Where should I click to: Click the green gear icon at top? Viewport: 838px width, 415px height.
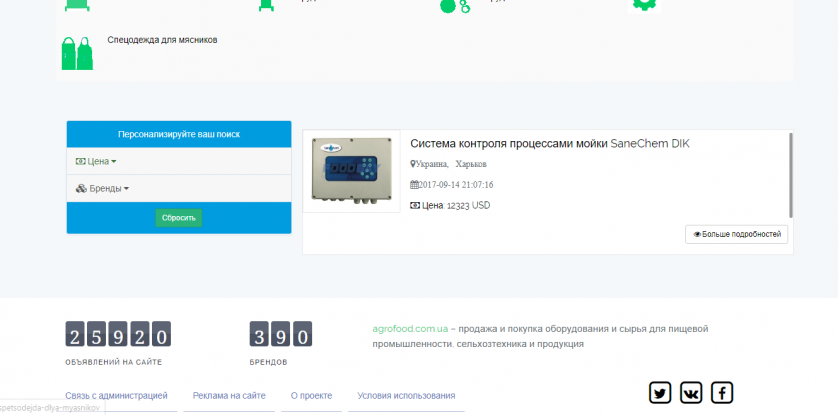coord(644,4)
